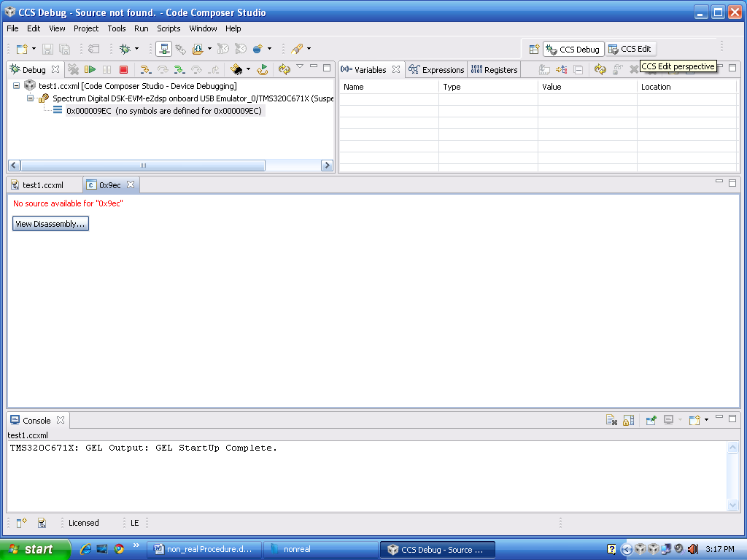The height and width of the screenshot is (560, 747).
Task: Click the Open Console icon
Action: point(694,420)
